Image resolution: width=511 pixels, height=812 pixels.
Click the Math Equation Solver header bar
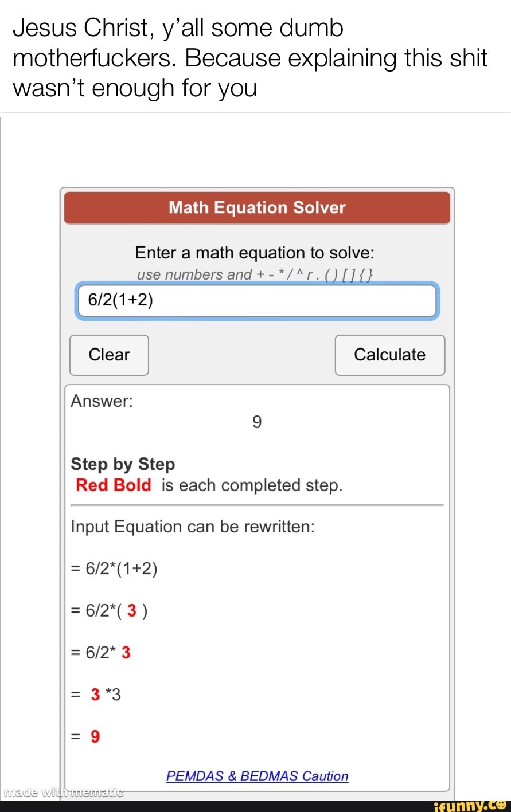click(x=257, y=207)
